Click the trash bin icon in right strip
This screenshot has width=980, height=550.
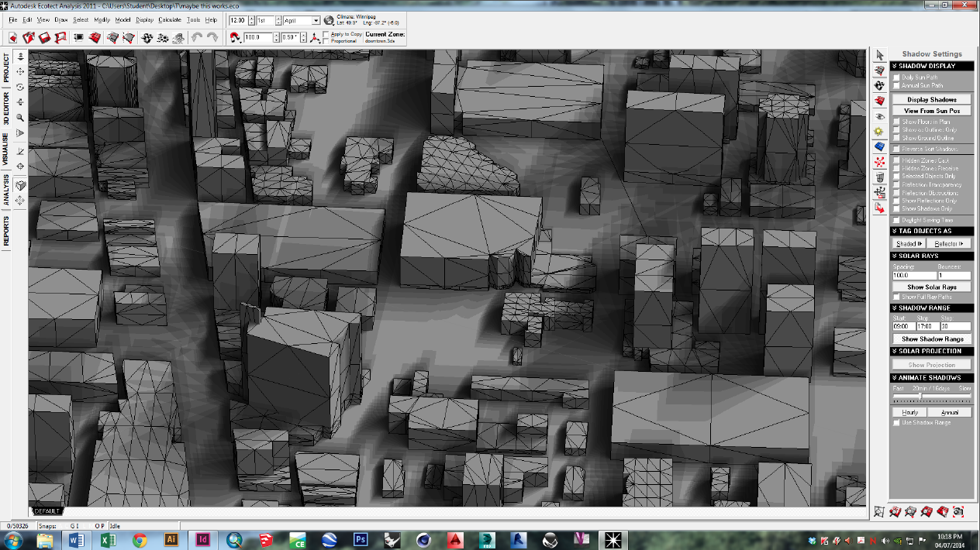880,177
